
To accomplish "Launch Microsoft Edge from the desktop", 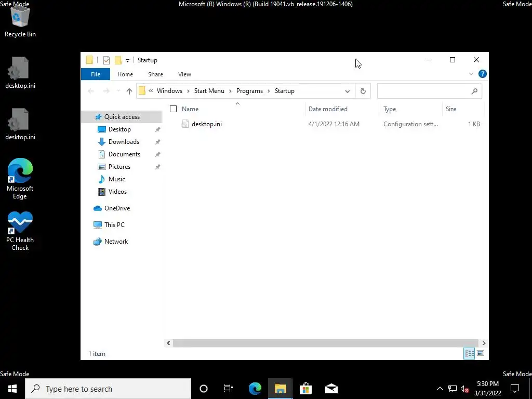I will (x=20, y=179).
